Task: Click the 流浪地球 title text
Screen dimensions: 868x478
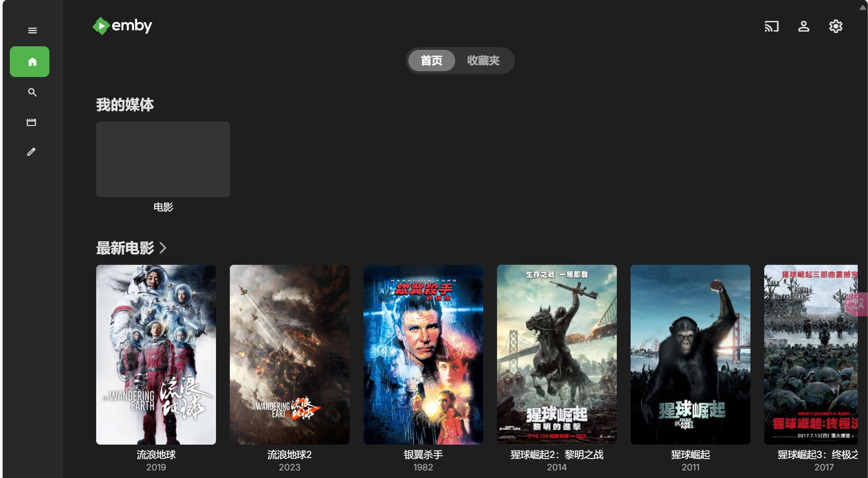Action: click(156, 454)
